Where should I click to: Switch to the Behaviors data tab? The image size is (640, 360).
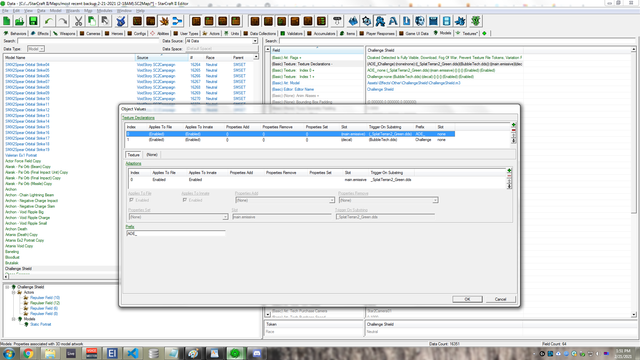[15, 33]
